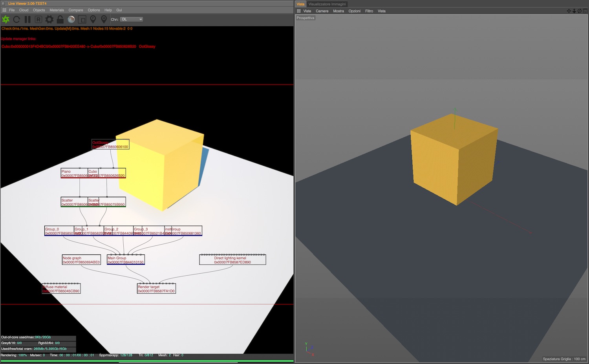Viewport: 589px width, 364px height.
Task: Click the green render progress bar
Action: [147, 361]
